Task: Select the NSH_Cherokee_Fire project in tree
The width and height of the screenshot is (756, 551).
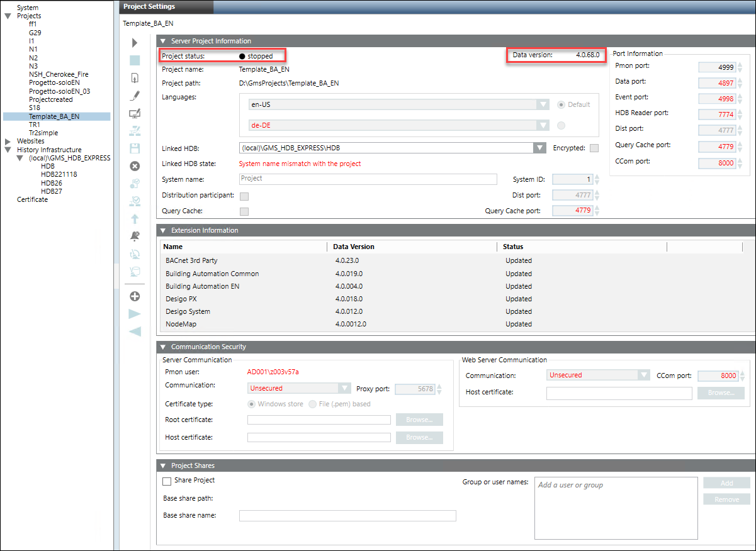Action: tap(59, 74)
